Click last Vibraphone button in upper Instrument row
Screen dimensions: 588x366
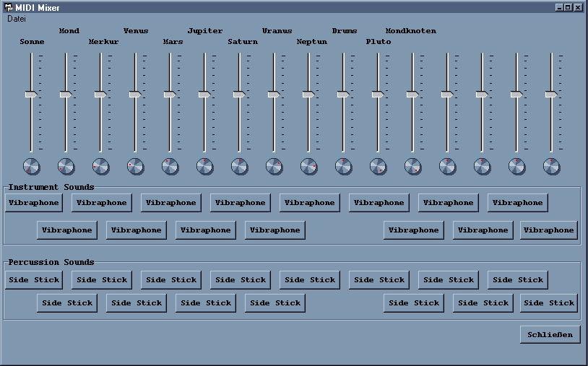pos(518,203)
